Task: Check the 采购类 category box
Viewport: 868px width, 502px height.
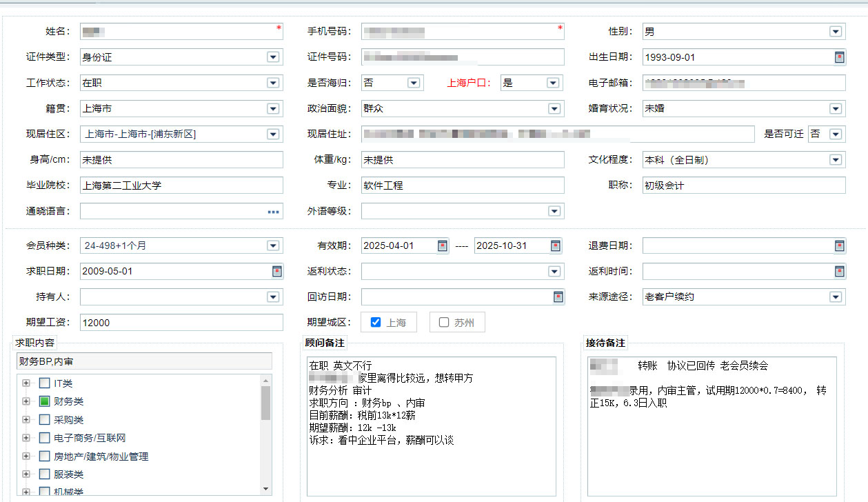Action: pos(44,419)
